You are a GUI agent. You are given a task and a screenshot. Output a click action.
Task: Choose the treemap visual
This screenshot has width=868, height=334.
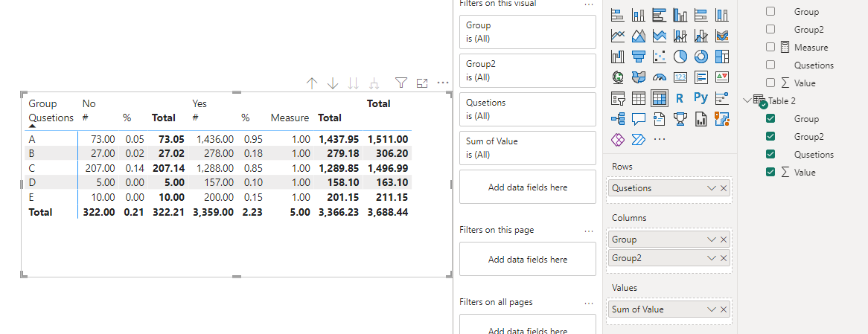(722, 57)
